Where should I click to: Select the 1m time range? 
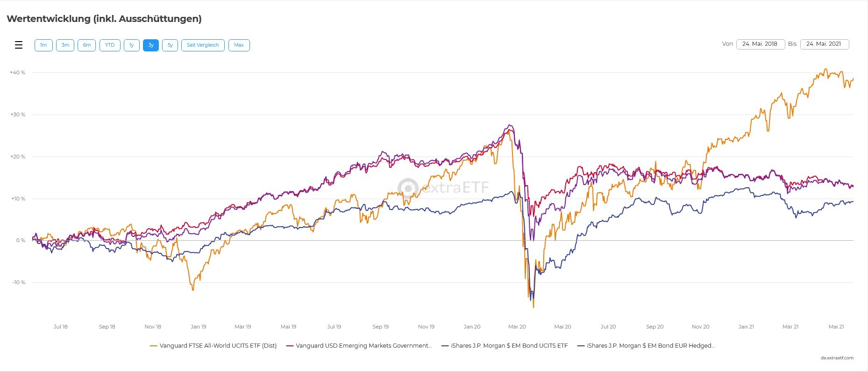(43, 45)
